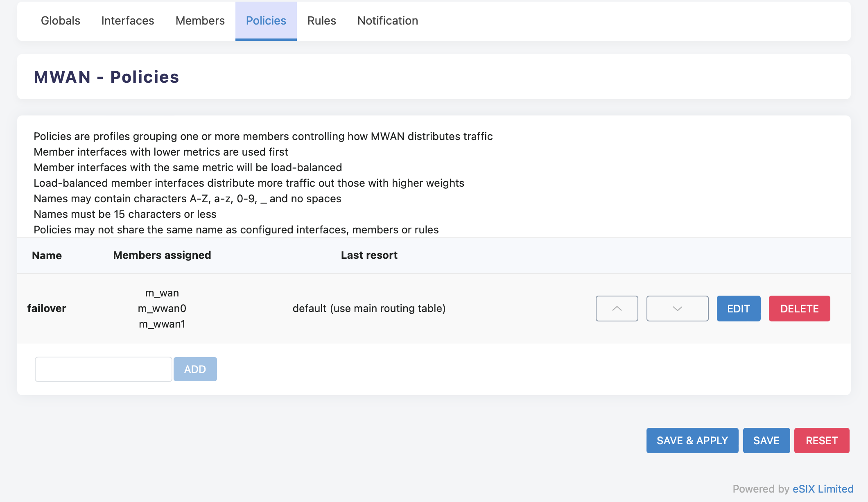Go to the Members tab
This screenshot has width=868, height=502.
(200, 20)
